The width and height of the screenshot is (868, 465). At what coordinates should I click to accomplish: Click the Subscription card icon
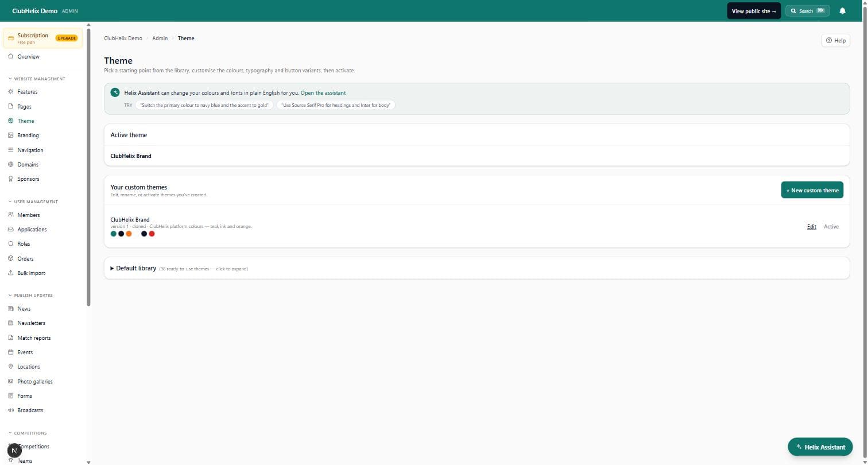pos(11,38)
